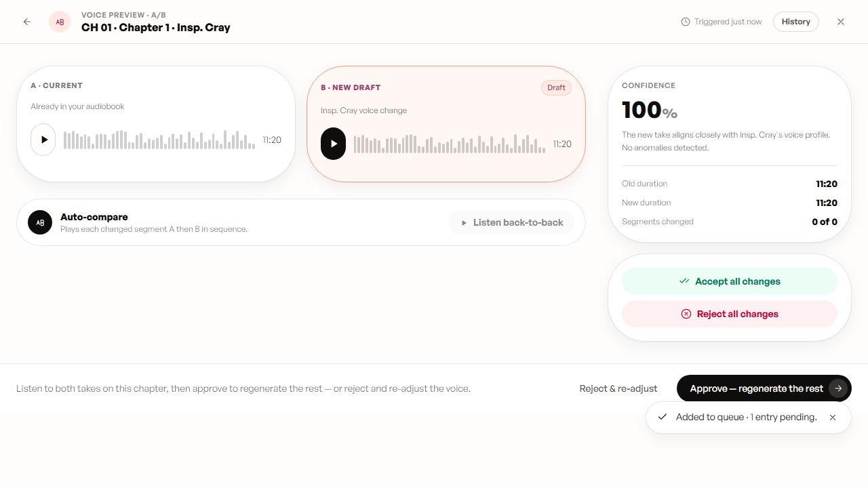This screenshot has width=868, height=488.
Task: Click Insp. Cray voice change description
Action: click(x=364, y=110)
